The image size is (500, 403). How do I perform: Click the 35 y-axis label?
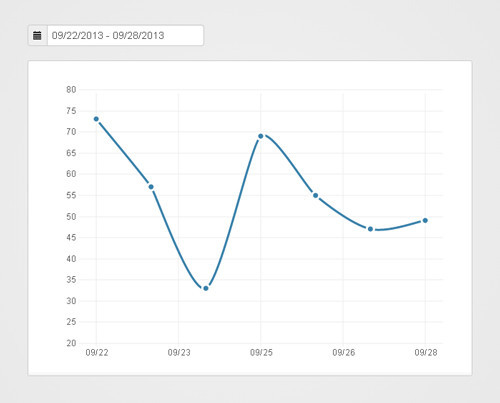tap(71, 280)
